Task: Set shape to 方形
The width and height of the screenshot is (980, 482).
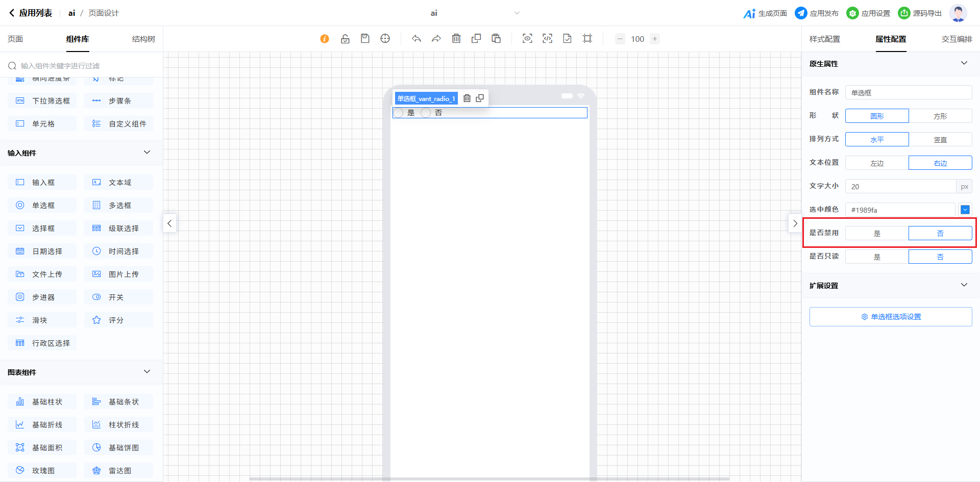Action: click(x=940, y=116)
